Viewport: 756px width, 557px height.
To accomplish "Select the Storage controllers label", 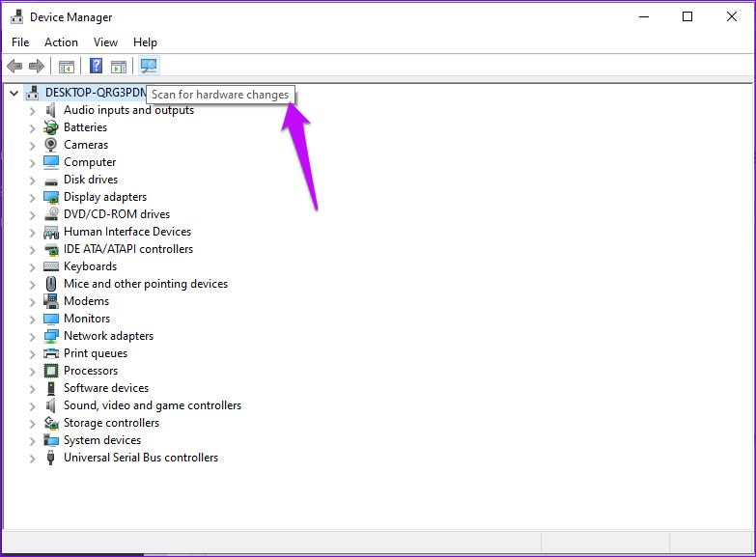I will [111, 423].
